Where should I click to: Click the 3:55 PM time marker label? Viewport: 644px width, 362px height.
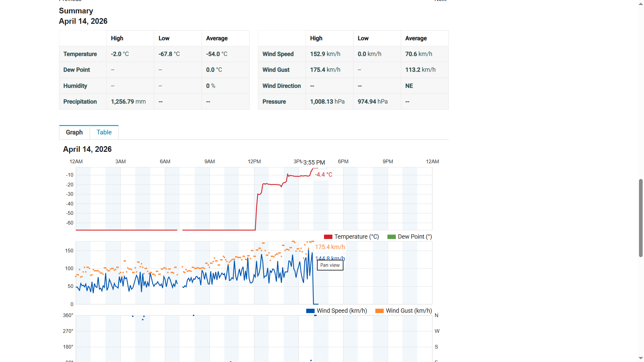pos(314,163)
